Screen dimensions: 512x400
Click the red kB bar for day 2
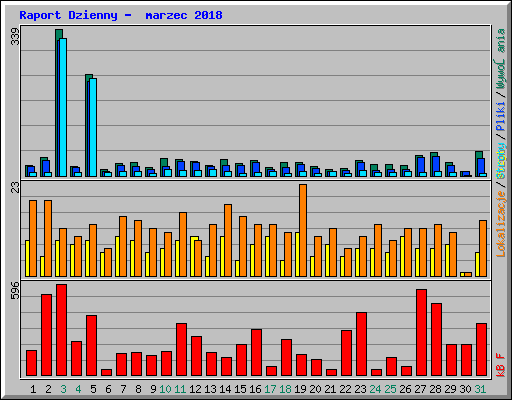point(46,335)
